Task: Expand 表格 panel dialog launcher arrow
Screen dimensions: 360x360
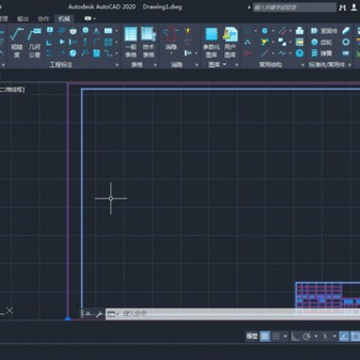Action: (x=155, y=65)
